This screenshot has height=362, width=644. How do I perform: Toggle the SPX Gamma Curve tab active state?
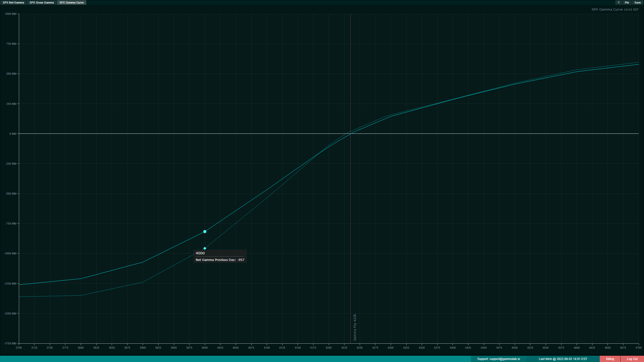coord(71,2)
